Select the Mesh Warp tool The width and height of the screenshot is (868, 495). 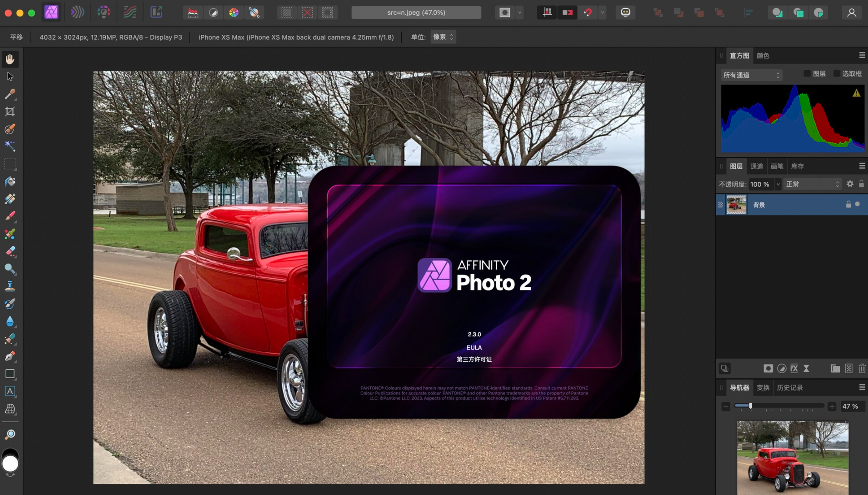click(x=10, y=408)
